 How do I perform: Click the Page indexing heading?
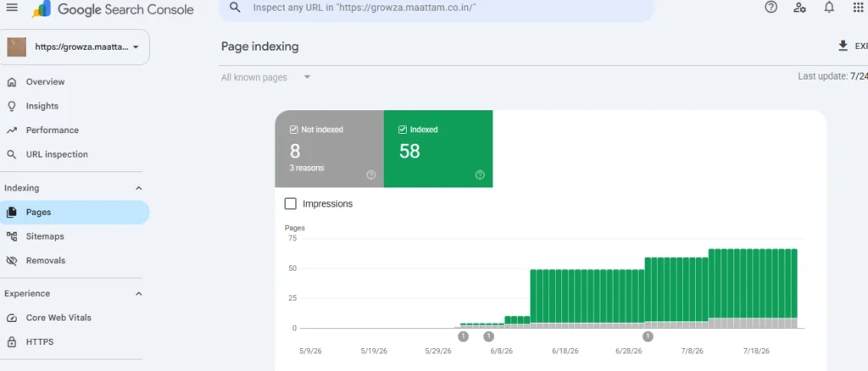259,47
